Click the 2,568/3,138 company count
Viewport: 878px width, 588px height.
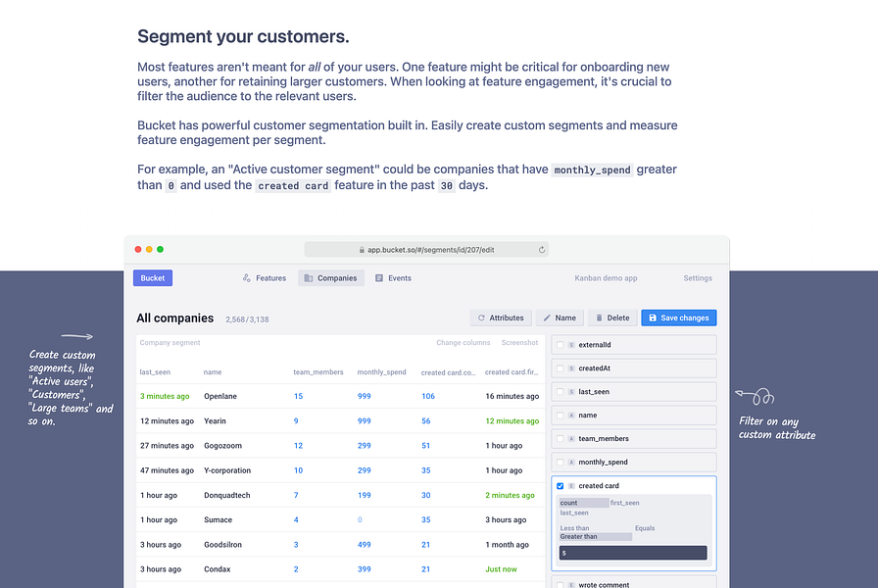pyautogui.click(x=247, y=319)
